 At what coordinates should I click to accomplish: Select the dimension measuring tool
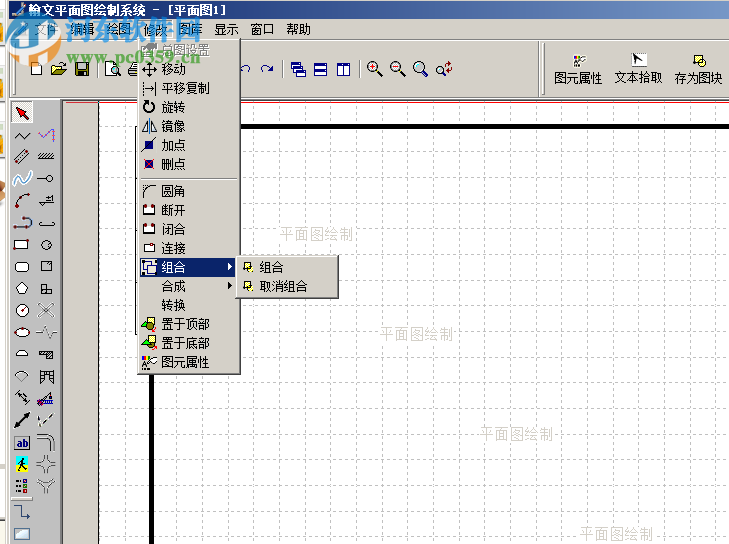coord(22,397)
